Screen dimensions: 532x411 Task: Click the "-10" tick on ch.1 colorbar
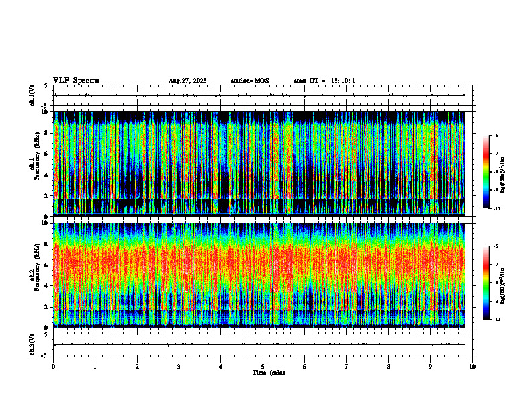tap(497, 209)
